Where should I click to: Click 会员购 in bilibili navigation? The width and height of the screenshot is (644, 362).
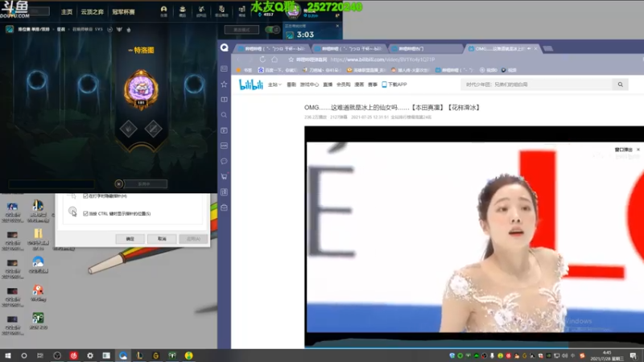[x=344, y=84]
